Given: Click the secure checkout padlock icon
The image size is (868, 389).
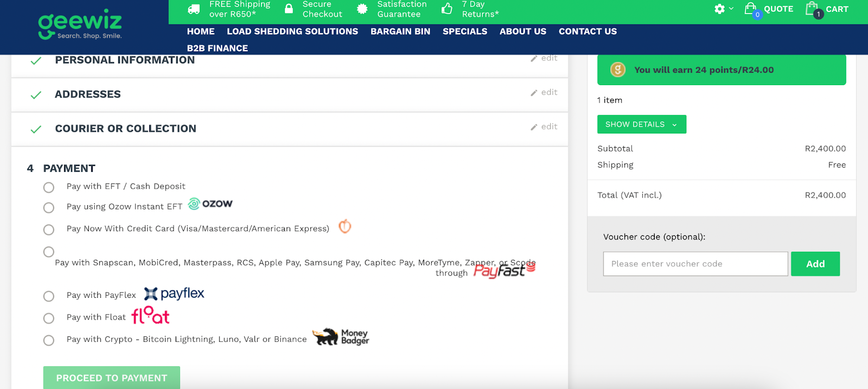Looking at the screenshot, I should [x=289, y=9].
